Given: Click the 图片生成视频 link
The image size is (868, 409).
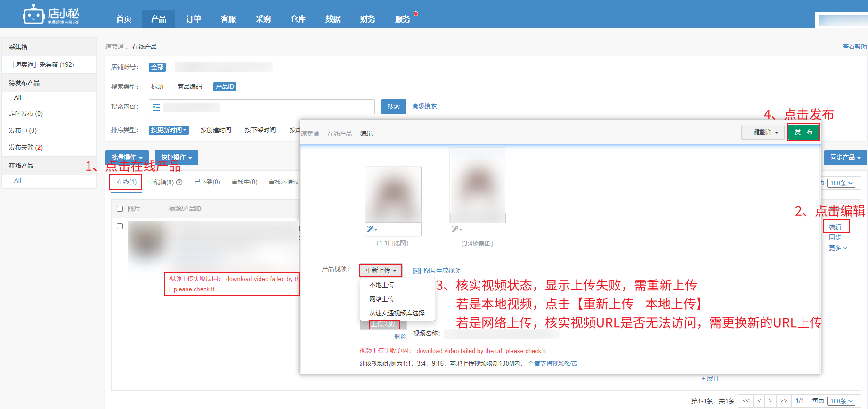Looking at the screenshot, I should pos(442,271).
